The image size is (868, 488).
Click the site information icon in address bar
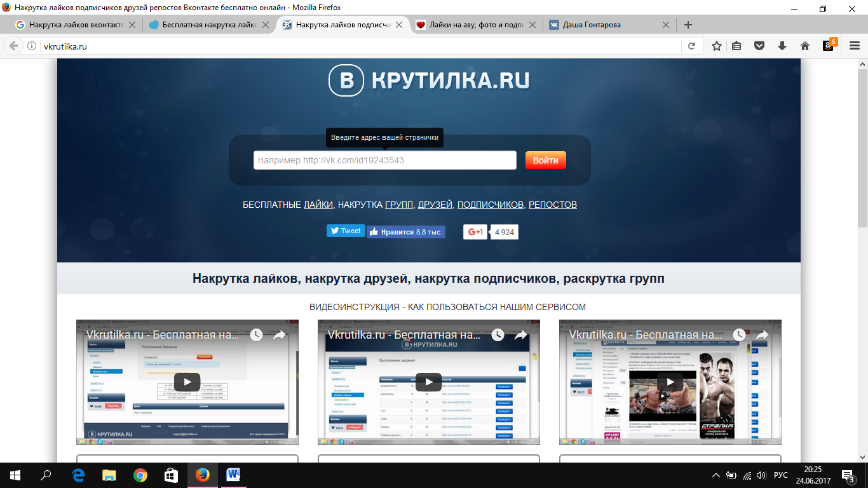tap(32, 46)
